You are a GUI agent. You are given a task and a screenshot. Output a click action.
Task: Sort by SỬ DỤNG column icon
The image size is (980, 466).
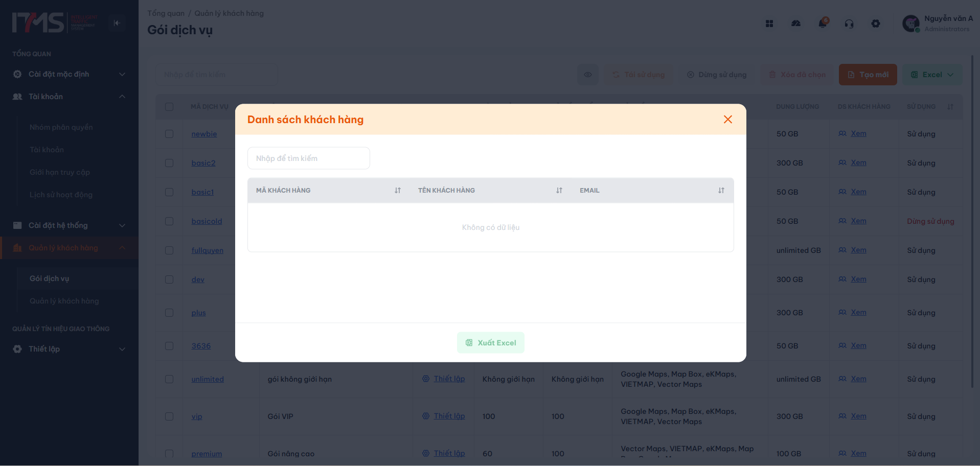(x=950, y=107)
